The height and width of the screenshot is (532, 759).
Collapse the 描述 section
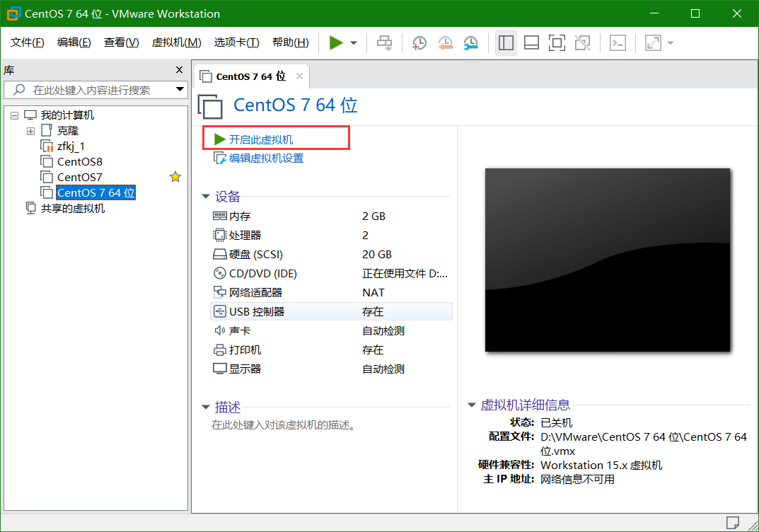[x=206, y=407]
